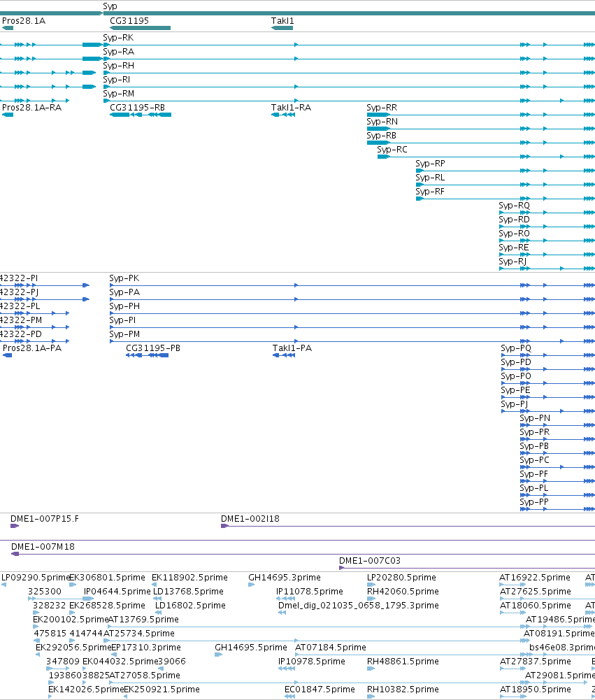The width and height of the screenshot is (595, 700).
Task: Select protein label Syp-PB
Action: tap(534, 446)
